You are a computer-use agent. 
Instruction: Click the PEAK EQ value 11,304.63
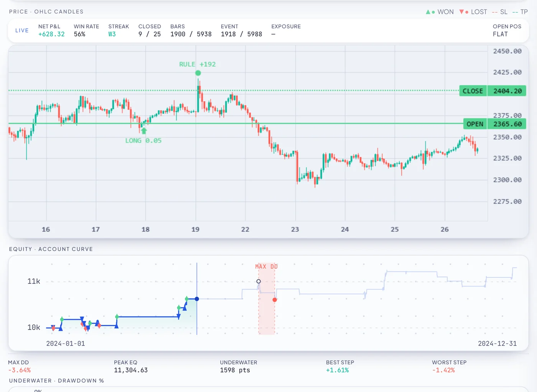click(x=131, y=370)
